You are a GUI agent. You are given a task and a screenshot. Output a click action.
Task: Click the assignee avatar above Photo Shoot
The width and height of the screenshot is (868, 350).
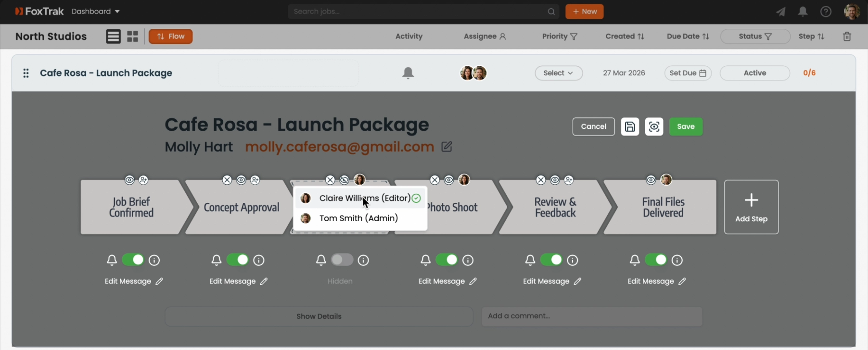pos(464,180)
